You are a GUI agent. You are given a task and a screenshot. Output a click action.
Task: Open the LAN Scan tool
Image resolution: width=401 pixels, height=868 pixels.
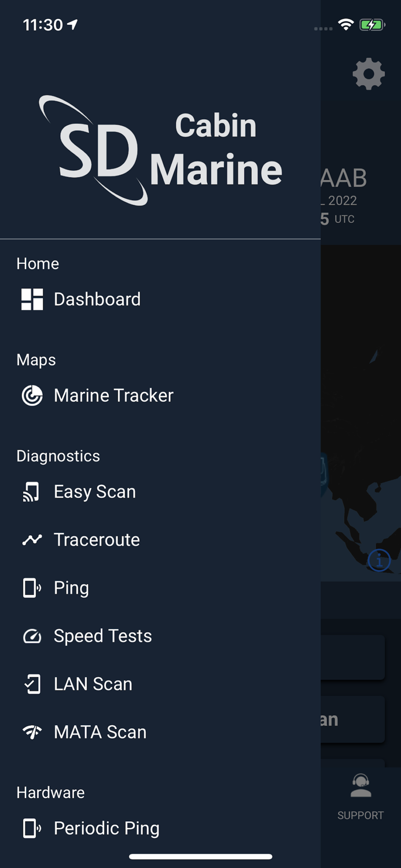click(93, 684)
